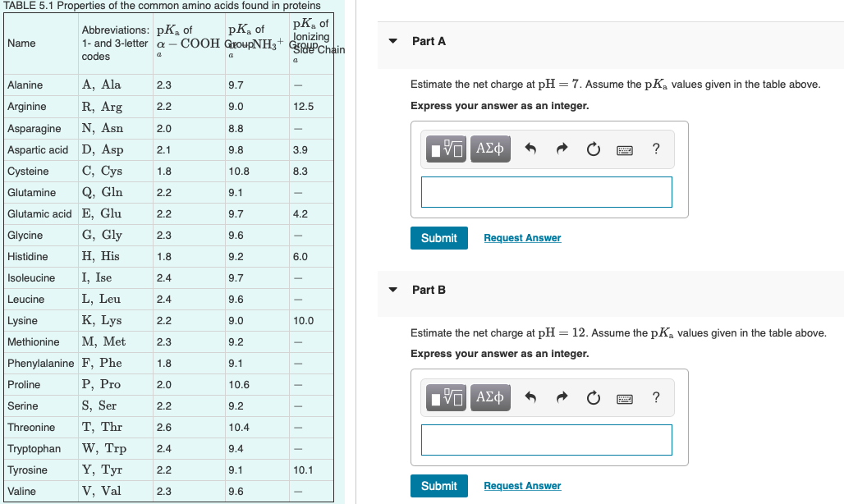Collapse the Part B section
The width and height of the screenshot is (844, 504).
tap(392, 289)
